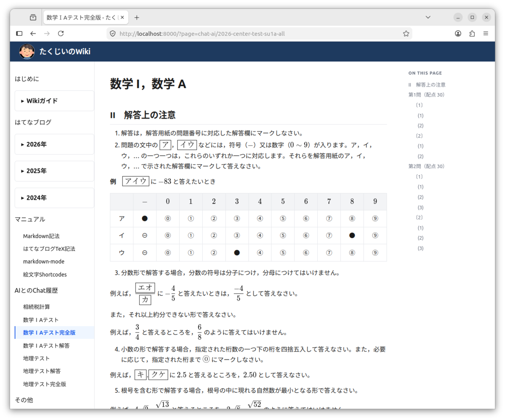Image resolution: width=505 pixels, height=420 pixels.
Task: Click the filled minus mark in row ア
Action: 145,218
